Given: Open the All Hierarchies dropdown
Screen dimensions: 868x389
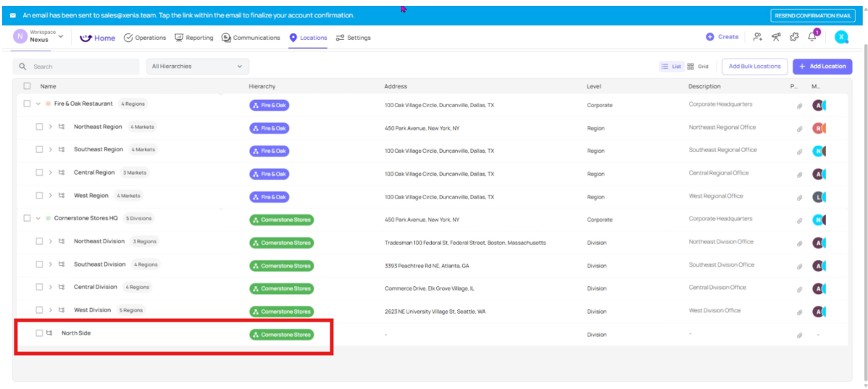Looking at the screenshot, I should [197, 67].
